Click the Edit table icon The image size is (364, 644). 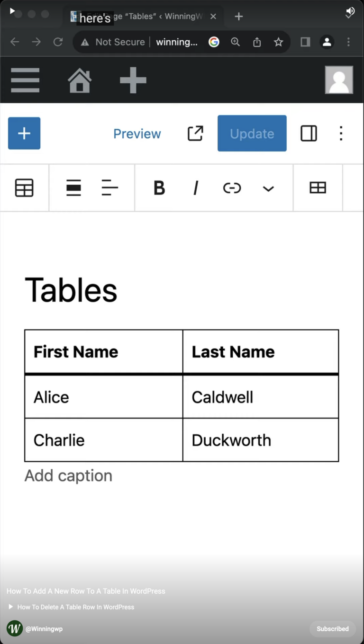click(x=318, y=188)
